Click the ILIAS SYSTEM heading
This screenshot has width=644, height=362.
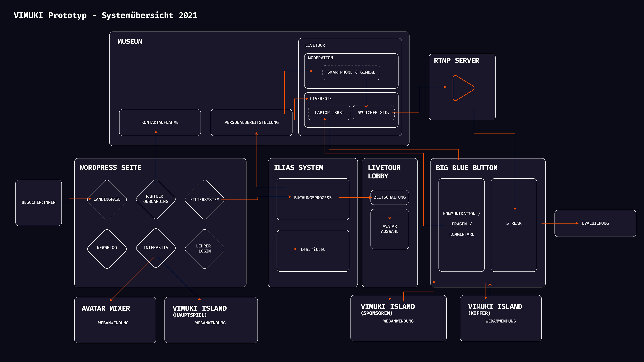(298, 168)
